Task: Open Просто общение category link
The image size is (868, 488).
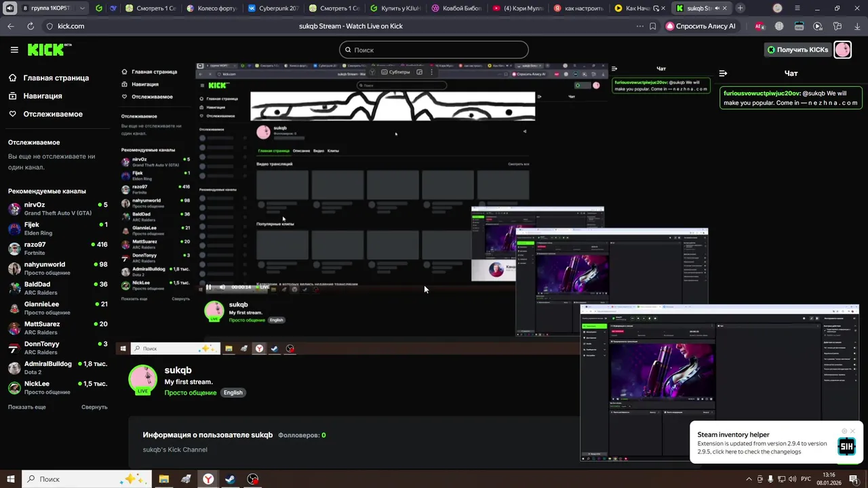Action: click(x=191, y=392)
